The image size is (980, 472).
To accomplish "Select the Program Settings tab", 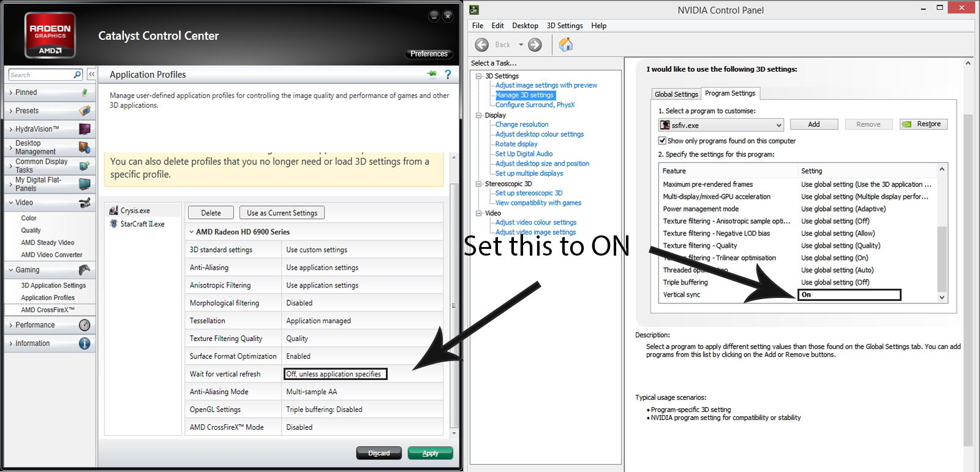I will pyautogui.click(x=730, y=93).
